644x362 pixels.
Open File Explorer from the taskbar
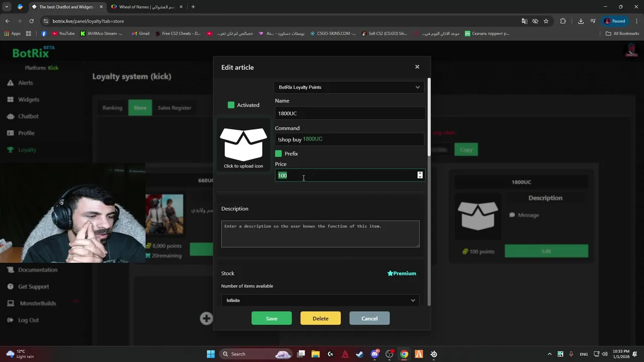[x=315, y=354]
